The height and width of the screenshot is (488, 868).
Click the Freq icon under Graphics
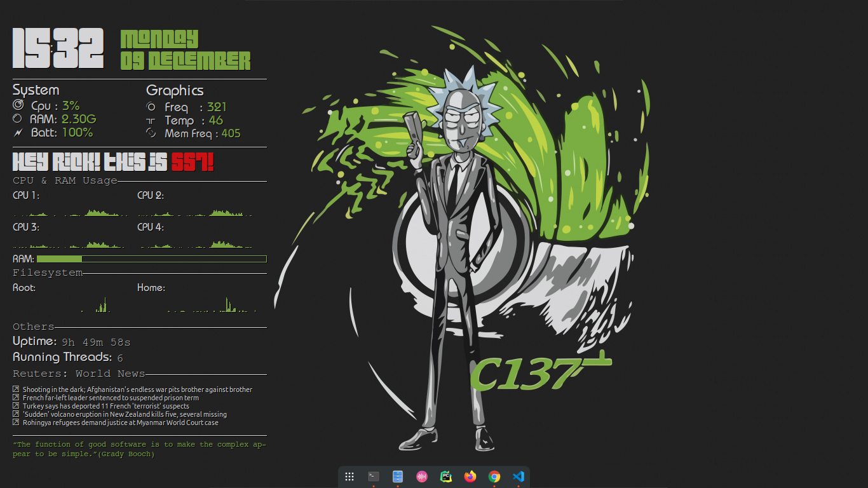coord(151,107)
